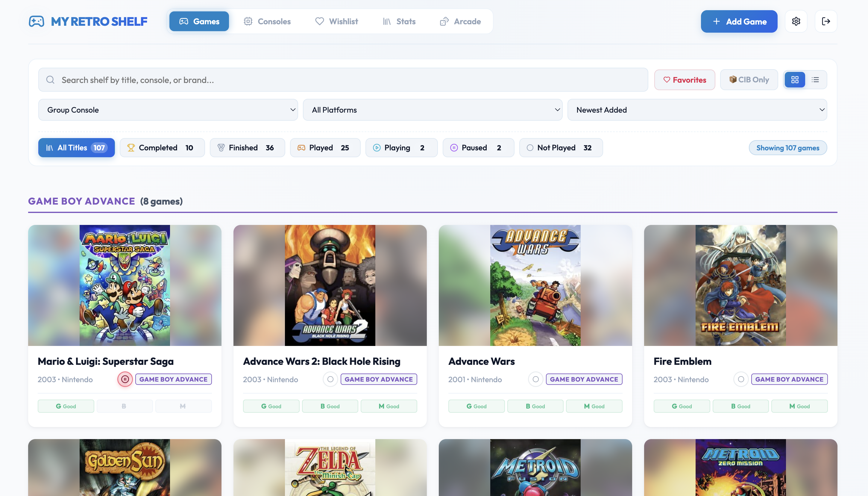Click Game Boy Advance tag on Fire Emblem
The image size is (868, 496).
click(x=789, y=379)
